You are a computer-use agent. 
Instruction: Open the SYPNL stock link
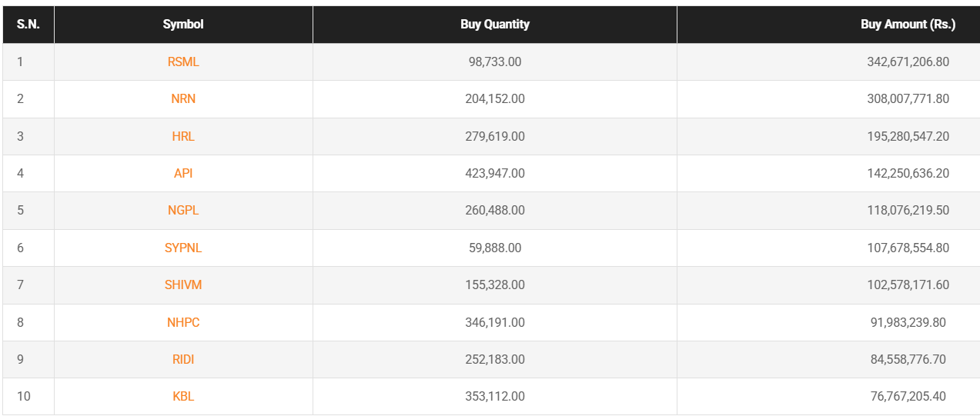coord(183,248)
